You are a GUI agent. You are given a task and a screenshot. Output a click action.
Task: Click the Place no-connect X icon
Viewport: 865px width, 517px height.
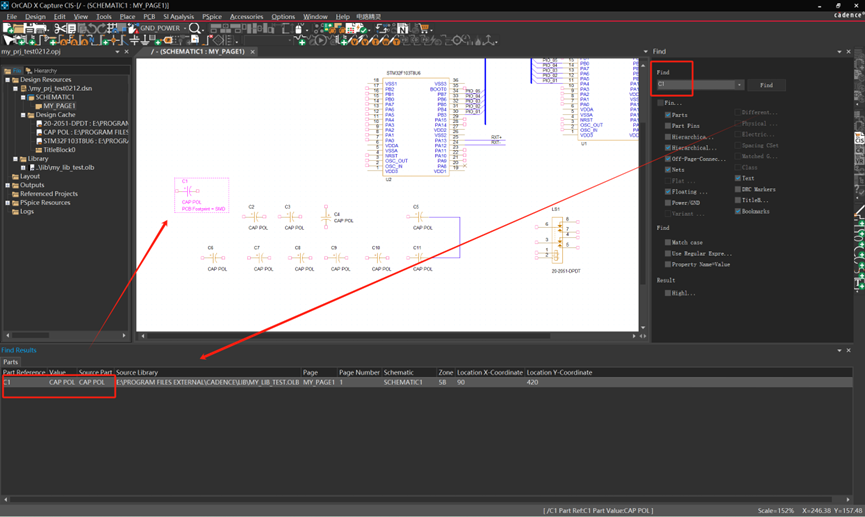coord(209,40)
